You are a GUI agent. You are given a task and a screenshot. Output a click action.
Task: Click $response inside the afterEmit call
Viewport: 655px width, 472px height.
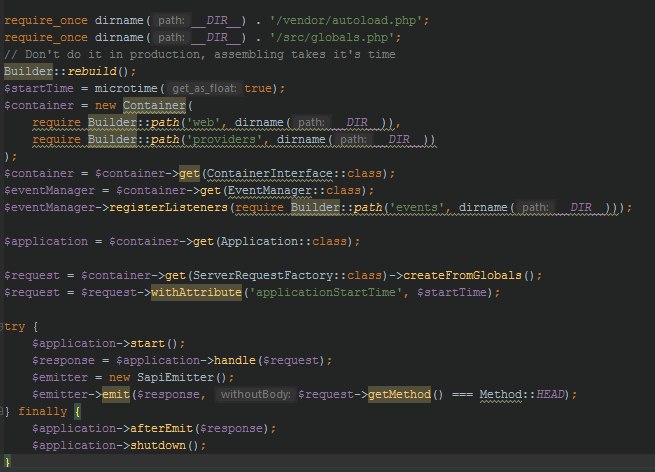tap(231, 429)
